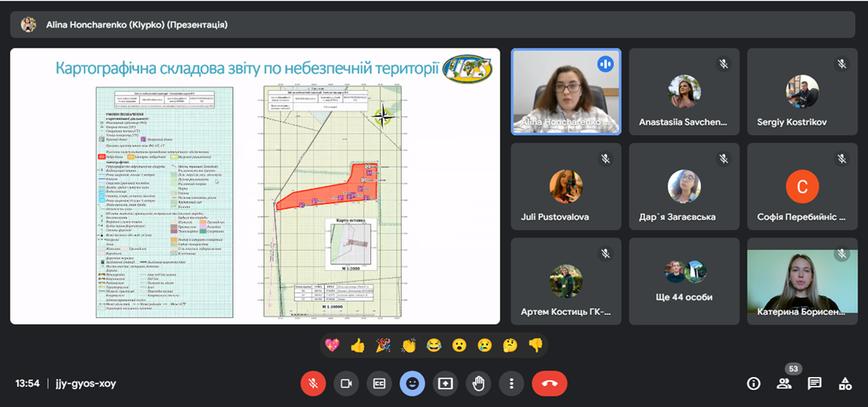868x407 pixels.
Task: Show the people list with 53 participants
Action: coord(784,384)
